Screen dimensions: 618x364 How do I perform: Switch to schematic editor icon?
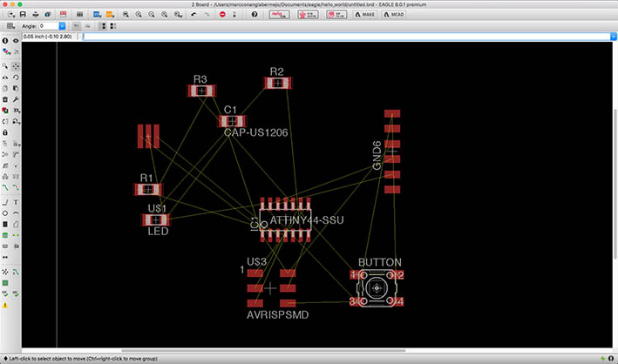pyautogui.click(x=63, y=15)
